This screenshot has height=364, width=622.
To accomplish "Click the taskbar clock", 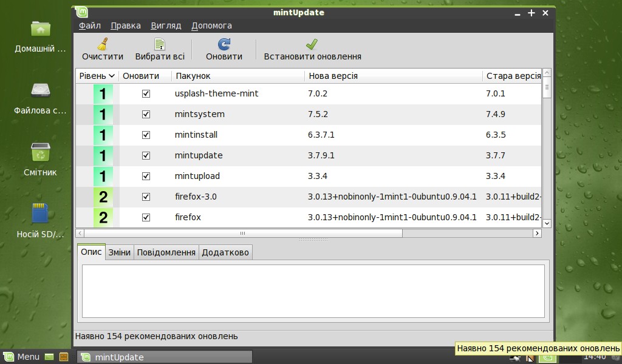I will pos(595,358).
